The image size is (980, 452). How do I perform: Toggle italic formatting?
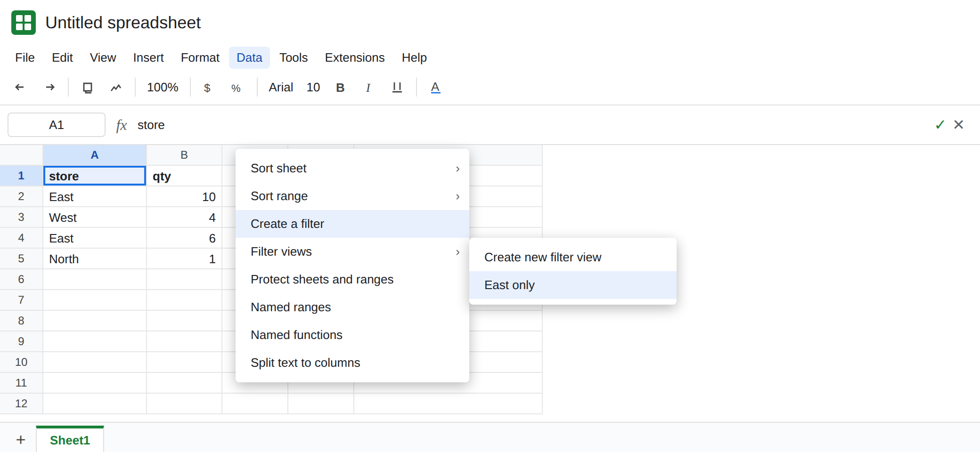[x=368, y=88]
